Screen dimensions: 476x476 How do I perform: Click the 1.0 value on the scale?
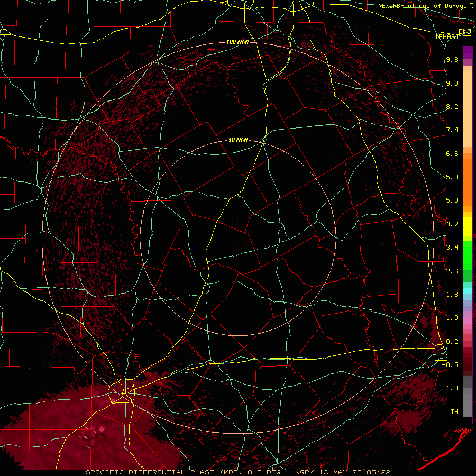coord(452,318)
